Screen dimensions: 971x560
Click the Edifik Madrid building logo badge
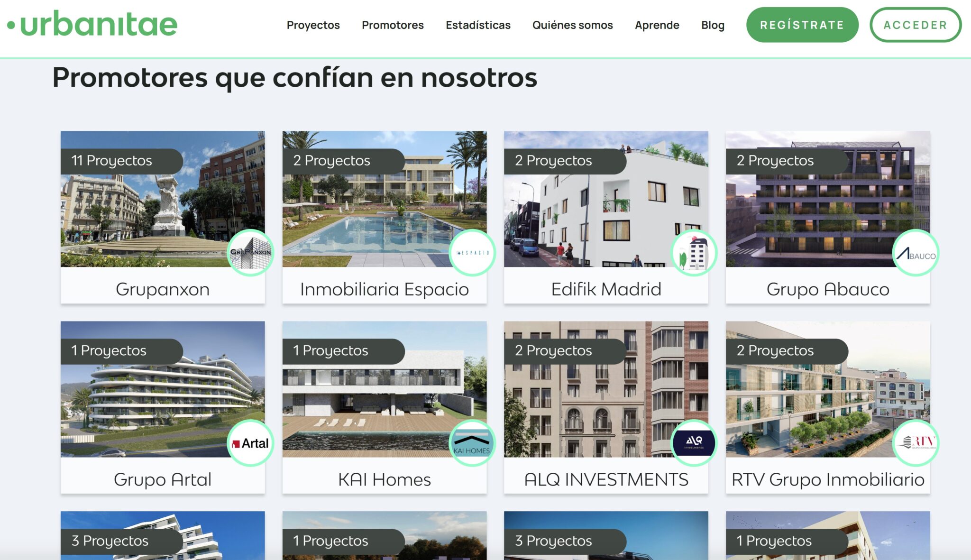click(694, 252)
